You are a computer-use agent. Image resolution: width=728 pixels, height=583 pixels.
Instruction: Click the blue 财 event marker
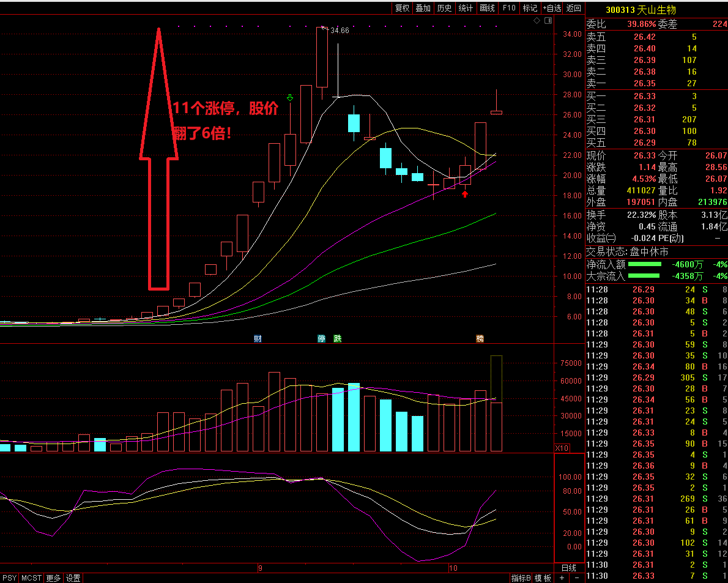(x=258, y=339)
